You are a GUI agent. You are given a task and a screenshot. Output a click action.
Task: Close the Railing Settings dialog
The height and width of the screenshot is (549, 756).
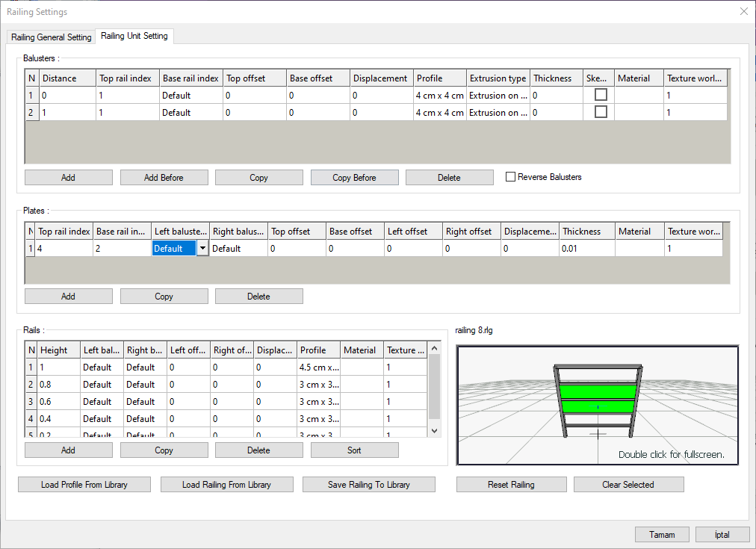tap(743, 11)
